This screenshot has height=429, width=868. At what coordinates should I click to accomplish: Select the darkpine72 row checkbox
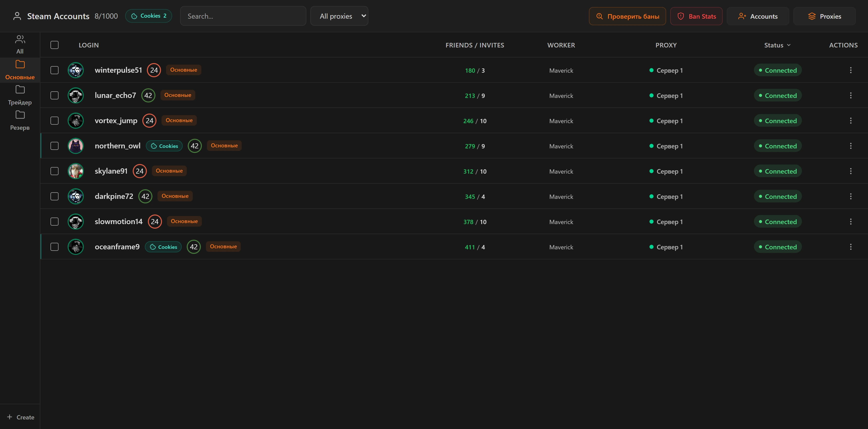pyautogui.click(x=54, y=197)
